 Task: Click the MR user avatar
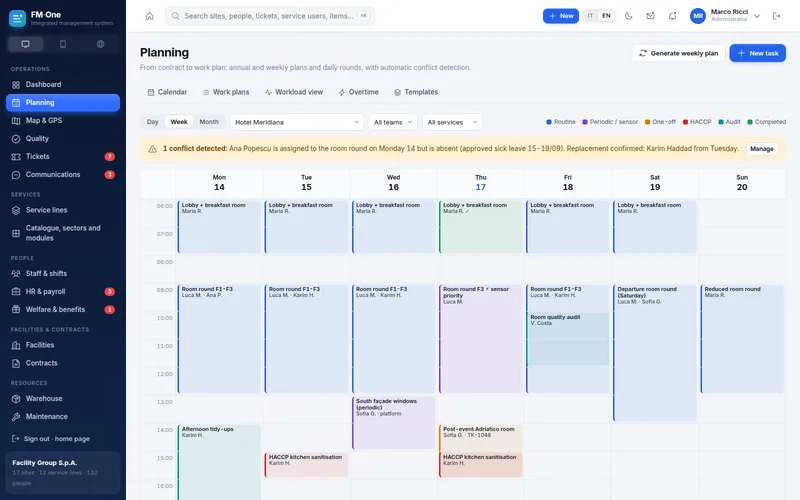pyautogui.click(x=698, y=16)
